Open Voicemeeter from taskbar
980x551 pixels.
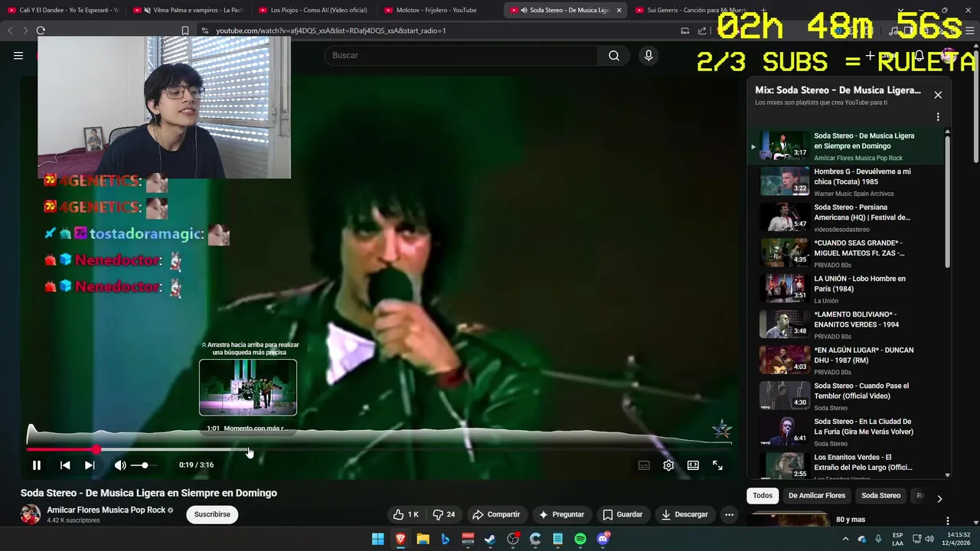(468, 539)
